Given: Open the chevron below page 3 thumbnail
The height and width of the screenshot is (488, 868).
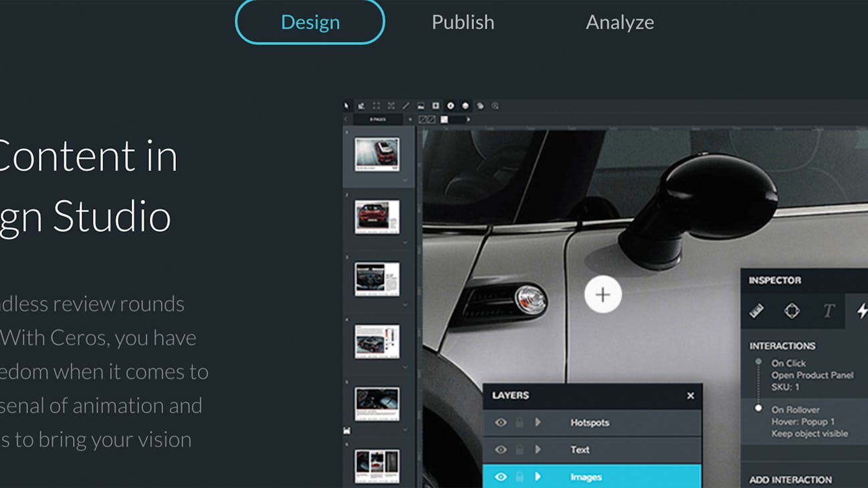Looking at the screenshot, I should point(405,305).
